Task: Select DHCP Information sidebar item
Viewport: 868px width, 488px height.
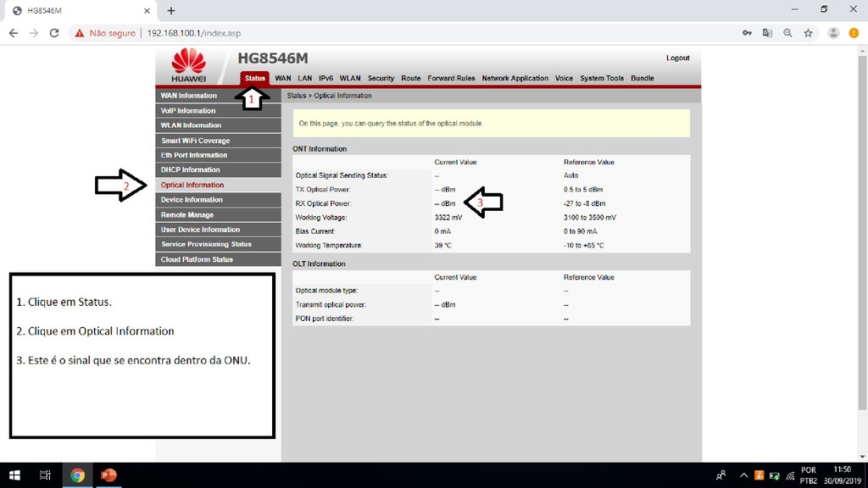Action: pos(218,169)
